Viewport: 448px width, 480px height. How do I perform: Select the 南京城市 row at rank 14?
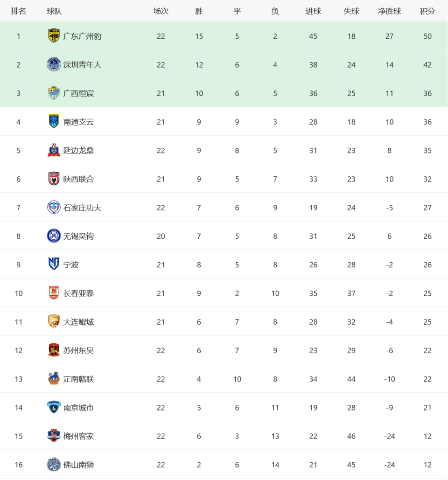pos(224,407)
